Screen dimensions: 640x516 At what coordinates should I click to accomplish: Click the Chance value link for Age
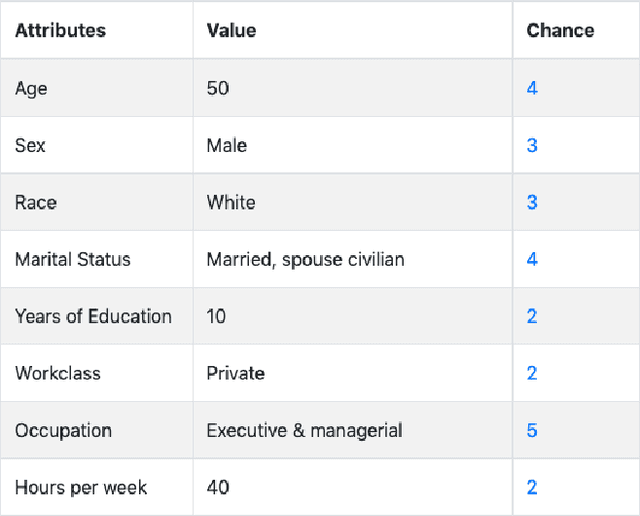532,88
